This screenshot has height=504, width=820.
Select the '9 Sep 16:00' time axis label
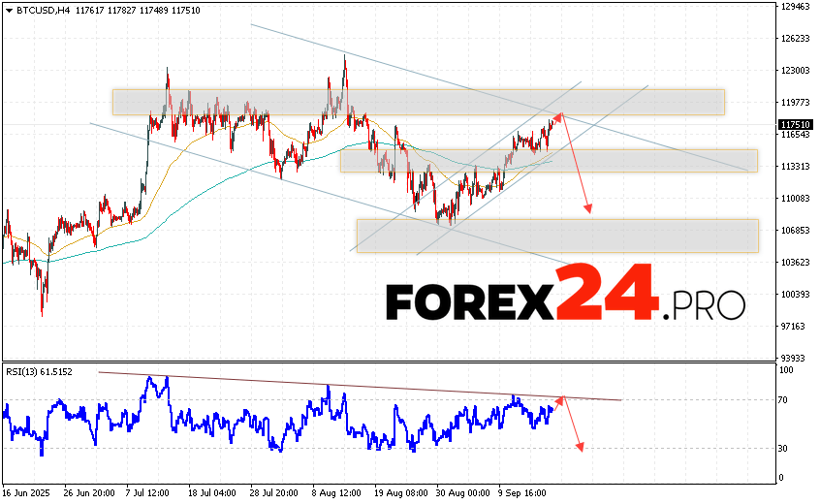(x=520, y=492)
